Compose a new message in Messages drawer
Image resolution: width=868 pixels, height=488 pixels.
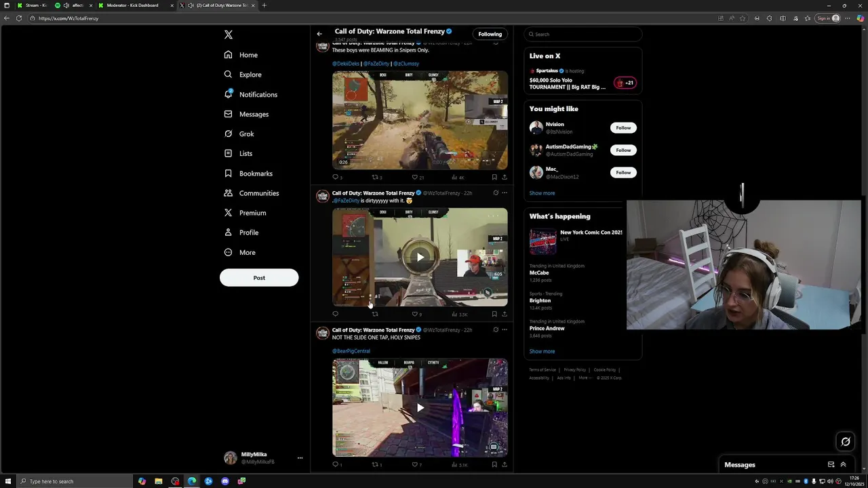(x=831, y=465)
